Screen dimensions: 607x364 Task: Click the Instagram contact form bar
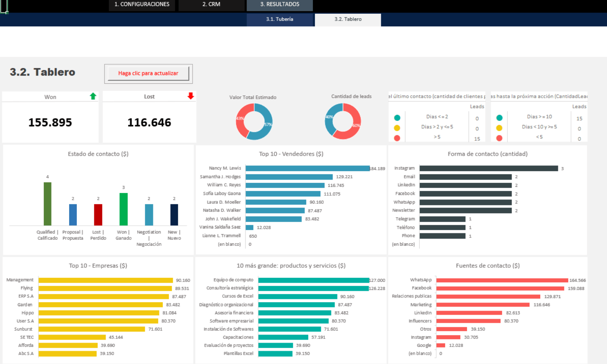(489, 168)
